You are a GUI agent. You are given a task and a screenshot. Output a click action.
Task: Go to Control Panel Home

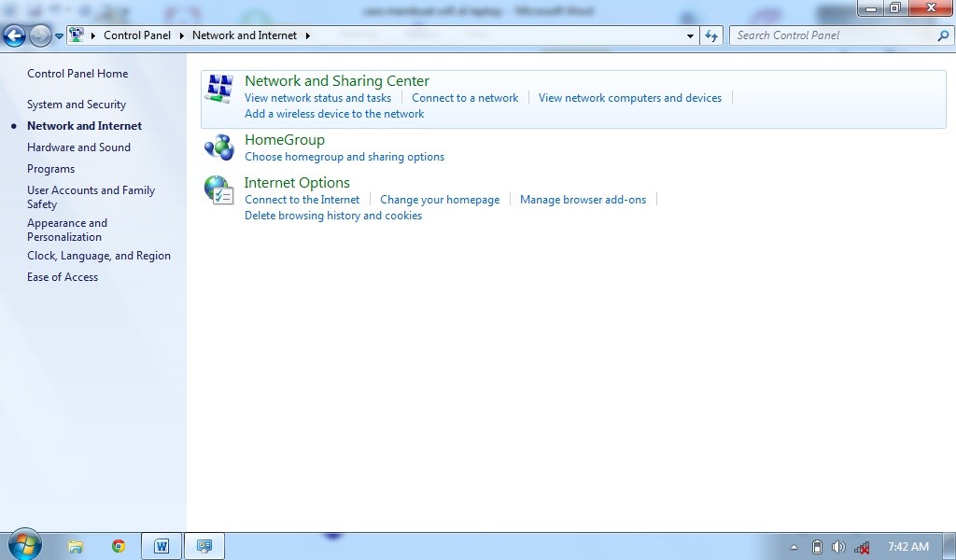[77, 74]
